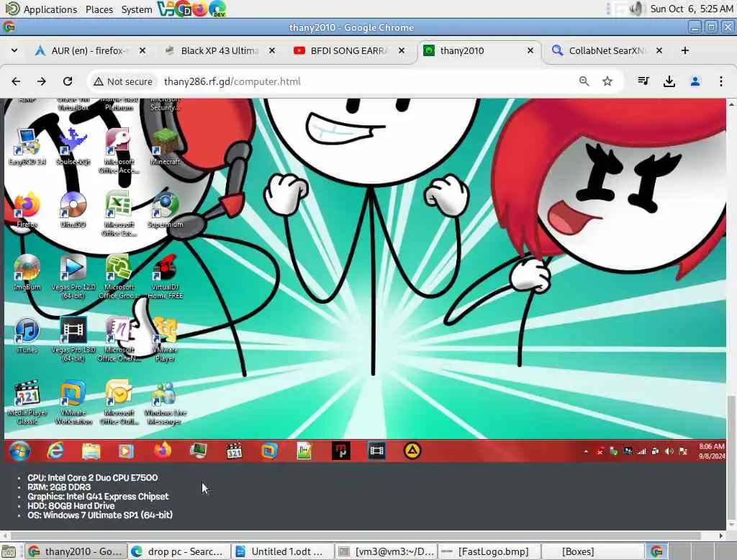Click the VMware Workstation desktop icon
Viewport: 737px width, 560px height.
[x=73, y=402]
